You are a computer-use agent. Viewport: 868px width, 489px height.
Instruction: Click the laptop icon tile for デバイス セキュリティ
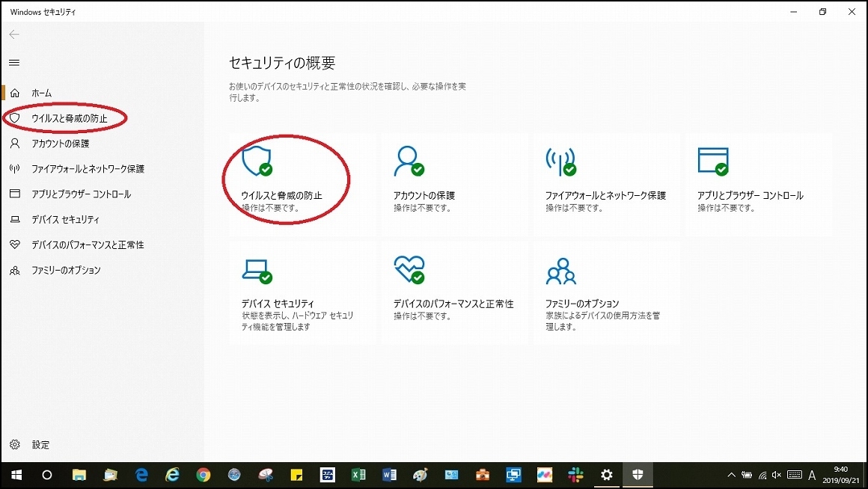click(x=257, y=271)
